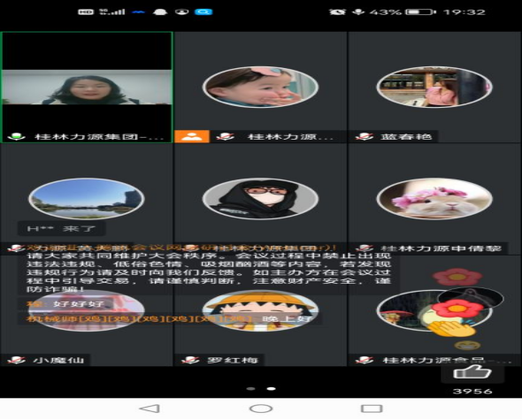Tap the rabbit with flower crown avatar
Viewport: 522px width, 420px height.
click(434, 199)
